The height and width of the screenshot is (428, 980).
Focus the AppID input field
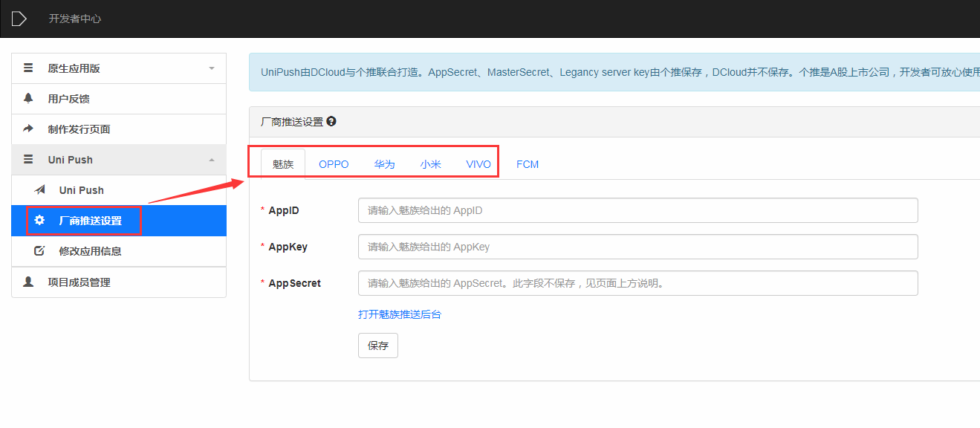(638, 210)
